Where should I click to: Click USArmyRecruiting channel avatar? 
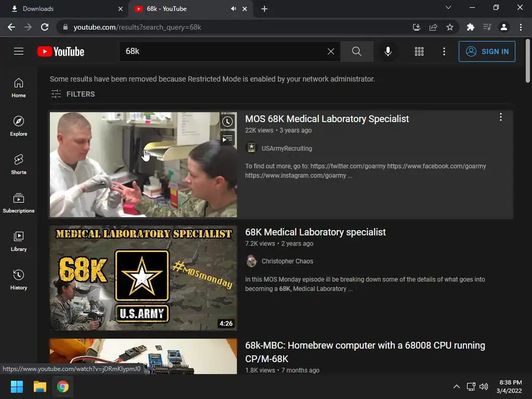(x=251, y=148)
